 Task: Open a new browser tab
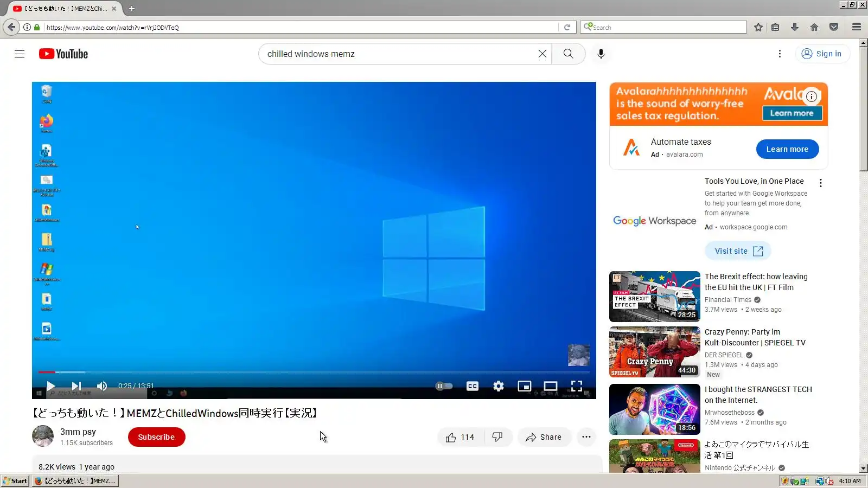[x=132, y=9]
